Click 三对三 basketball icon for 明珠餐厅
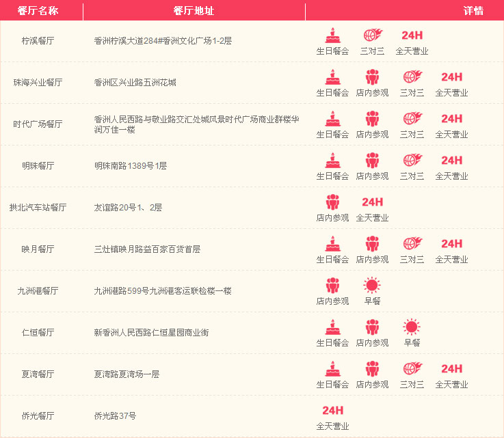 (x=412, y=161)
